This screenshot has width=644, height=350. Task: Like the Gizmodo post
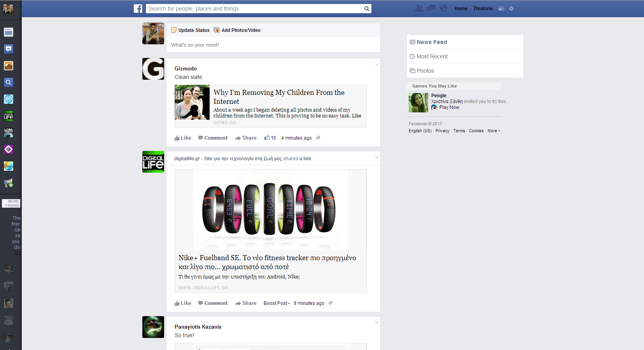click(183, 138)
